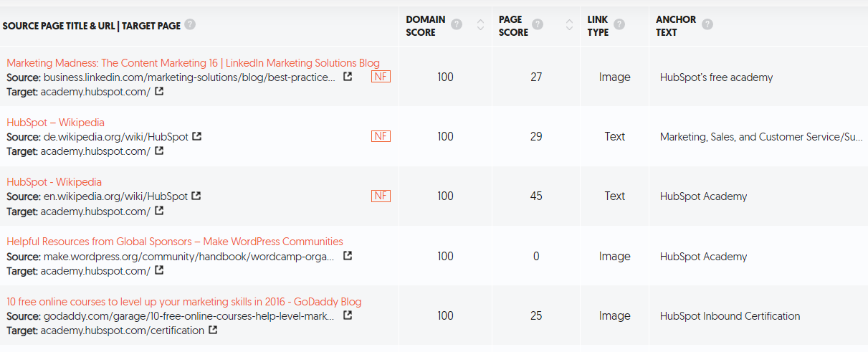Viewport: 868px width, 352px height.
Task: Click help icon next to Link Type header
Action: (x=619, y=25)
